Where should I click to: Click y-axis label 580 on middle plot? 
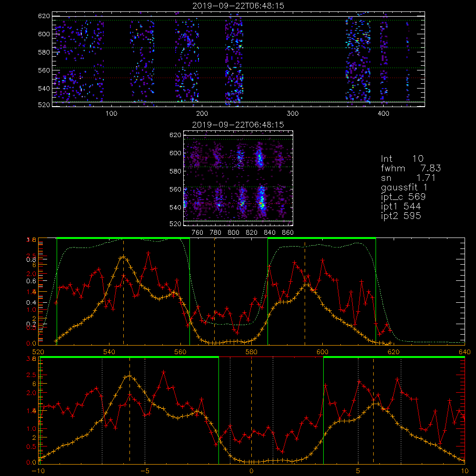click(x=175, y=171)
